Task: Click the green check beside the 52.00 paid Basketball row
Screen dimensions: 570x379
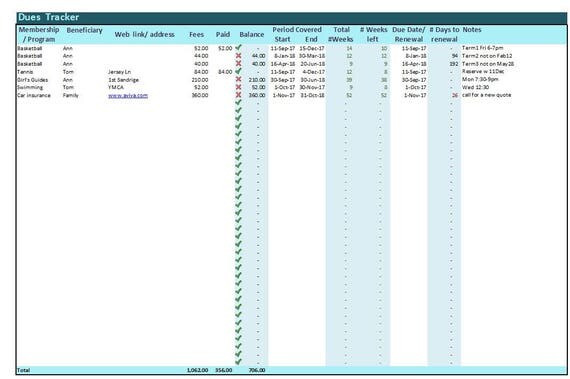Action: [238, 47]
